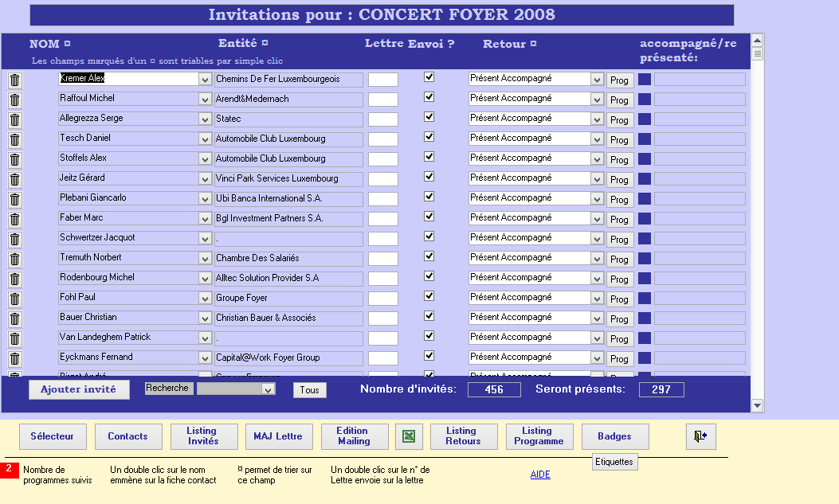Click blue square in Faber Marc row
The image size is (839, 504).
(x=645, y=219)
